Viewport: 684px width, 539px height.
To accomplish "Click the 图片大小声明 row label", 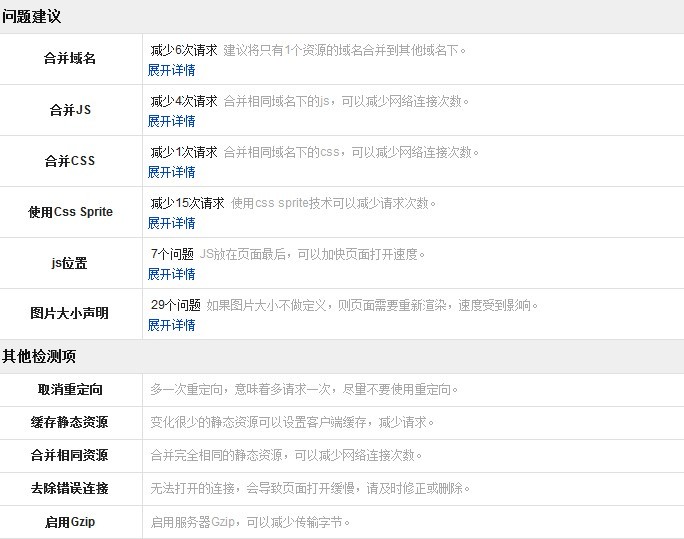I will point(70,314).
